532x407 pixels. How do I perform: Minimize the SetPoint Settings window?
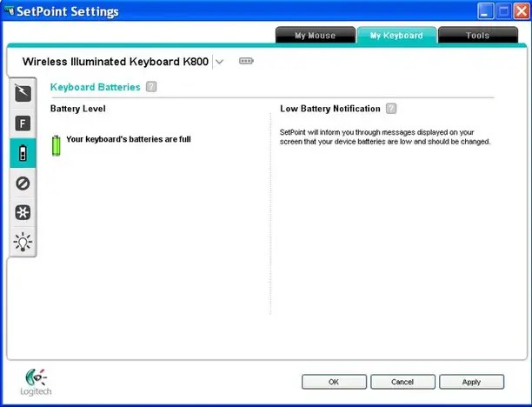pyautogui.click(x=485, y=11)
